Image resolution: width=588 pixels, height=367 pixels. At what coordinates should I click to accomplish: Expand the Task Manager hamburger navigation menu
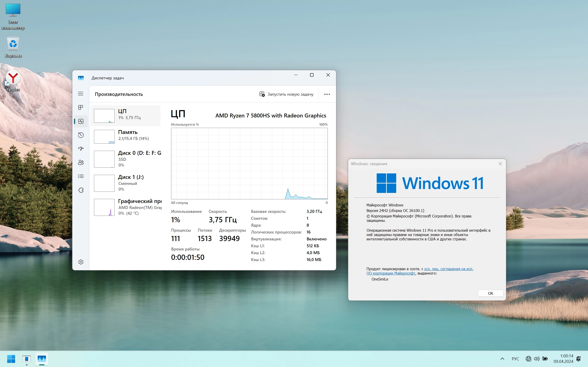tap(81, 94)
